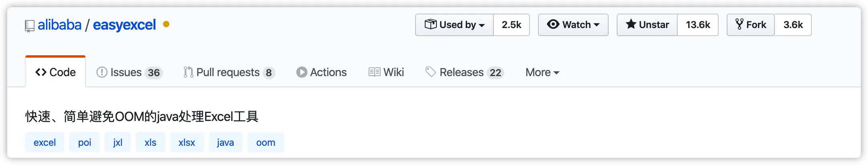Viewport: 868px width, 165px height.
Task: Click the repository book icon
Action: [29, 26]
